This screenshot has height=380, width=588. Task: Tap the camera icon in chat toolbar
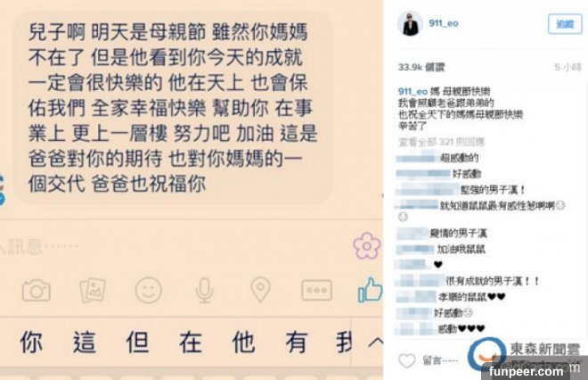[36, 290]
